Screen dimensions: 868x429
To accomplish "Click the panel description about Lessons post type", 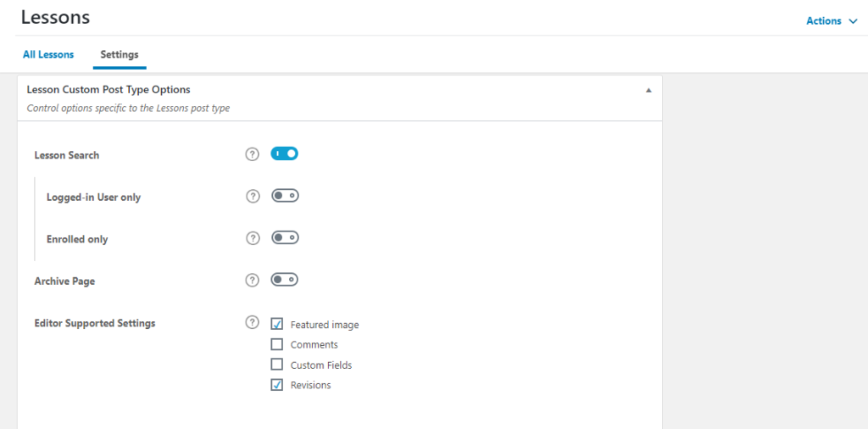I will pyautogui.click(x=128, y=109).
